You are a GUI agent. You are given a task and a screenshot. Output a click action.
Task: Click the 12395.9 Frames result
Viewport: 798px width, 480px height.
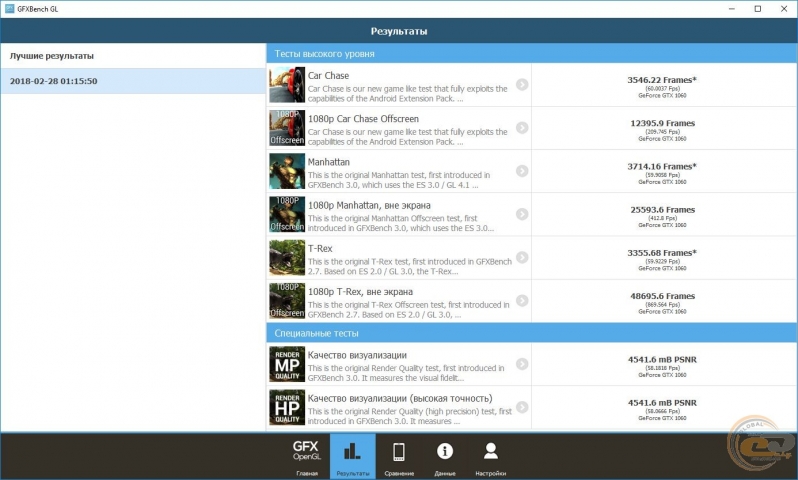[662, 123]
